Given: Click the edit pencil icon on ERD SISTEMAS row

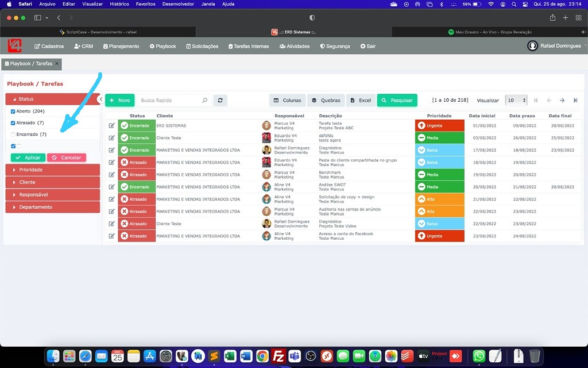Looking at the screenshot, I should pyautogui.click(x=111, y=126).
